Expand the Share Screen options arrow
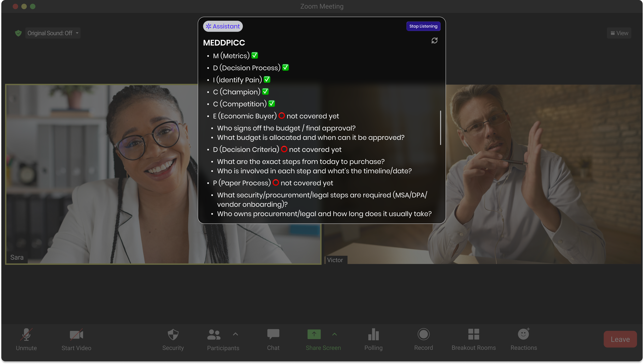Viewport: 644px width, 364px height. coord(335,334)
